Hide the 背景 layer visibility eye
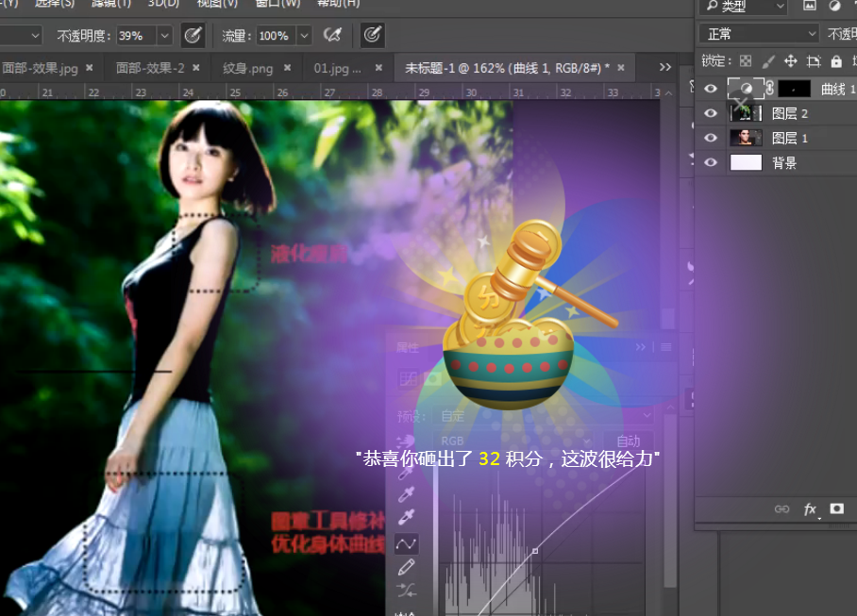The height and width of the screenshot is (616, 857). point(711,162)
